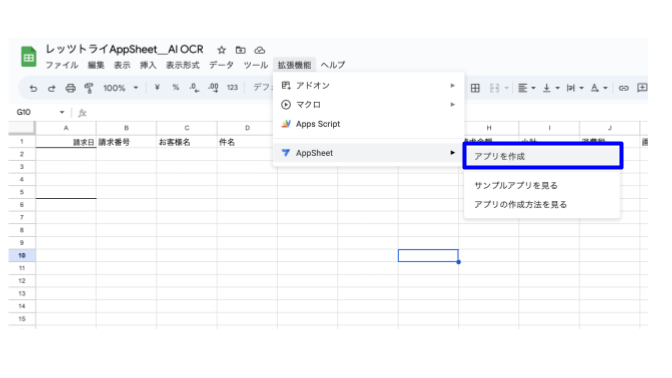Expand the マクロ submenu
The image size is (672, 378).
click(x=369, y=105)
